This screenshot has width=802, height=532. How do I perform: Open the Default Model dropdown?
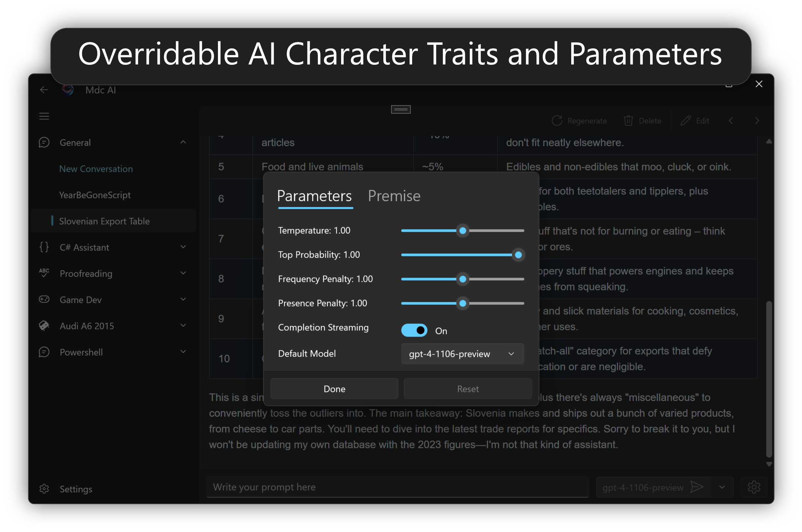tap(462, 354)
